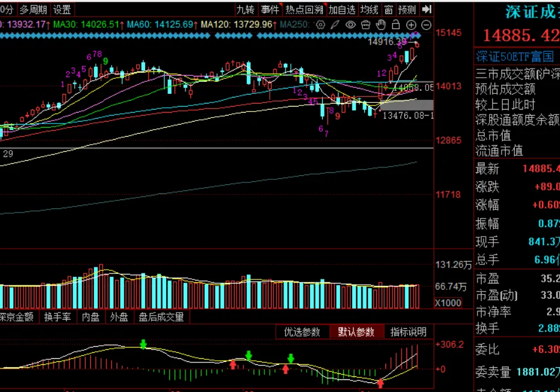Zoom in with the plus icon

411,25
